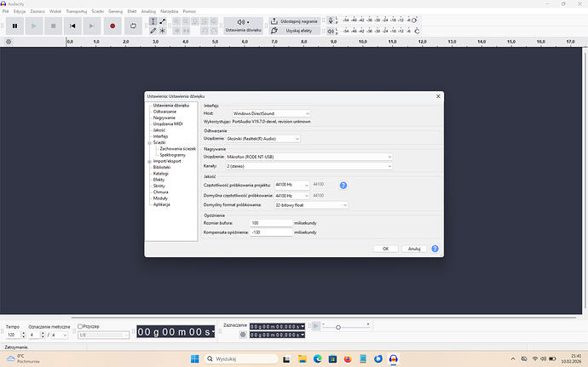
Task: Click the OK button
Action: (x=385, y=249)
